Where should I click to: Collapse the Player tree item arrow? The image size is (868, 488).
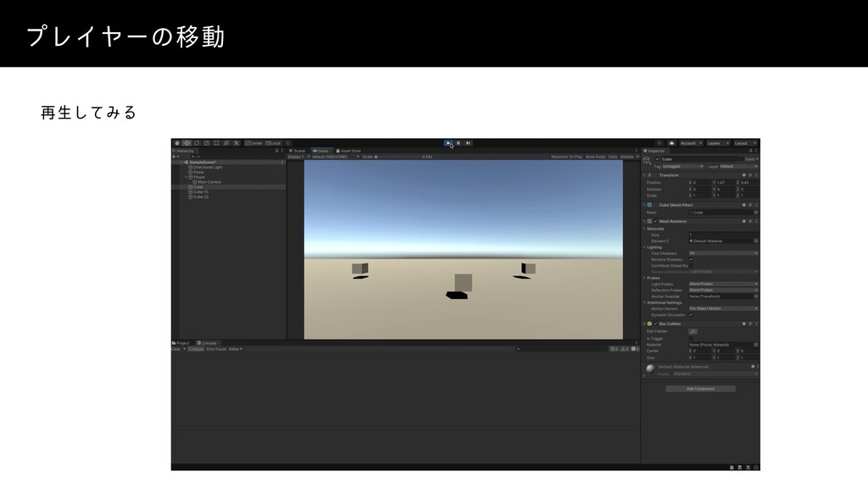point(186,177)
